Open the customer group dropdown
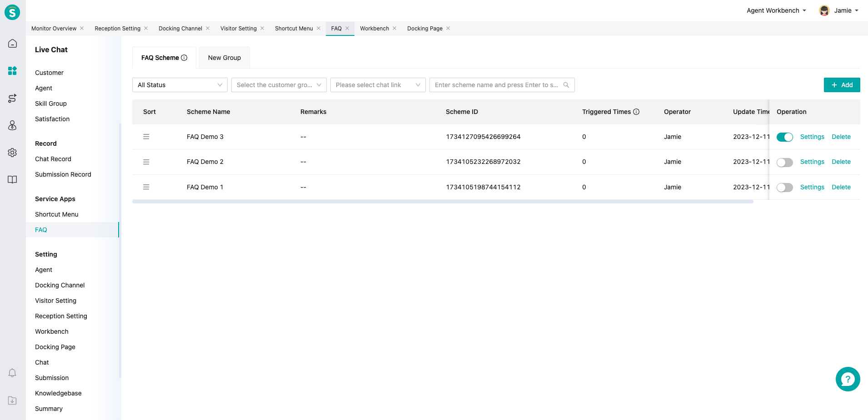The height and width of the screenshot is (420, 868). (279, 85)
